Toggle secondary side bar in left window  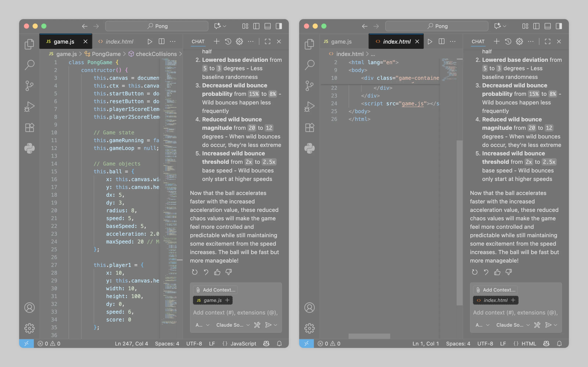point(279,26)
